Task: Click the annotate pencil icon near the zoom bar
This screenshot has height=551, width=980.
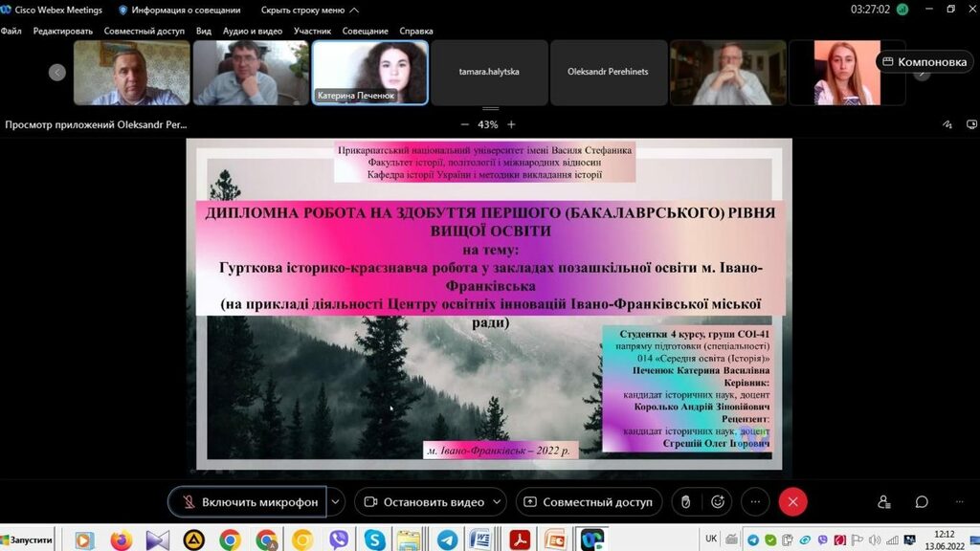Action: click(947, 124)
